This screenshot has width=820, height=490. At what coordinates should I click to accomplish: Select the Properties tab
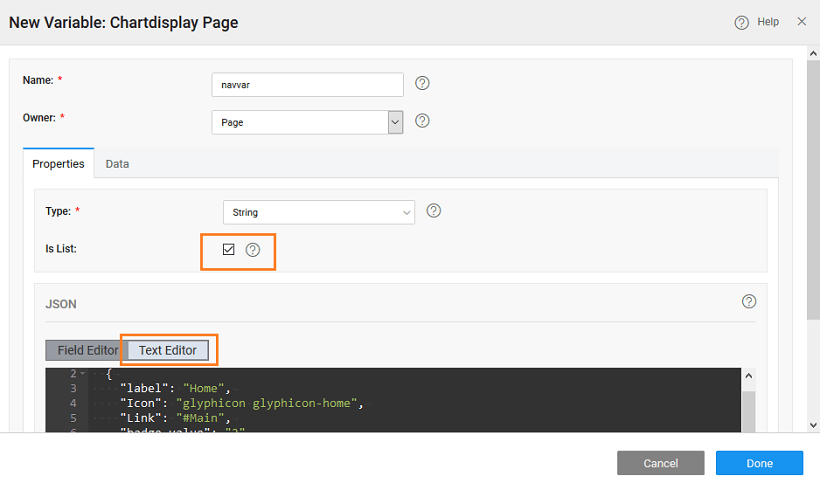[58, 164]
